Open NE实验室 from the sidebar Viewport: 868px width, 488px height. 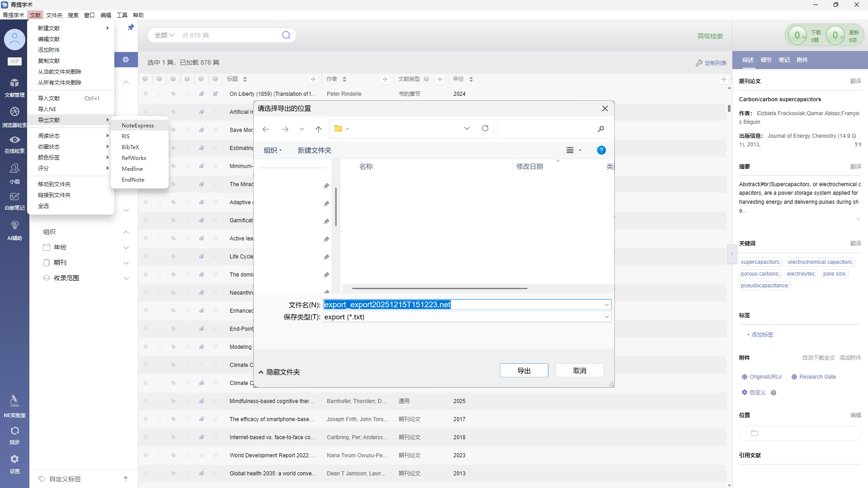coord(14,401)
